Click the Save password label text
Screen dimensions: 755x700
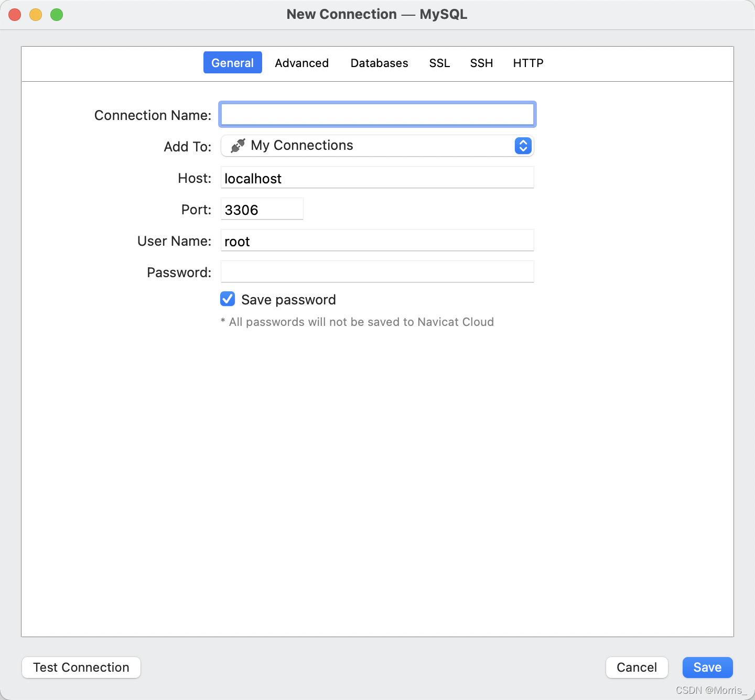coord(288,300)
